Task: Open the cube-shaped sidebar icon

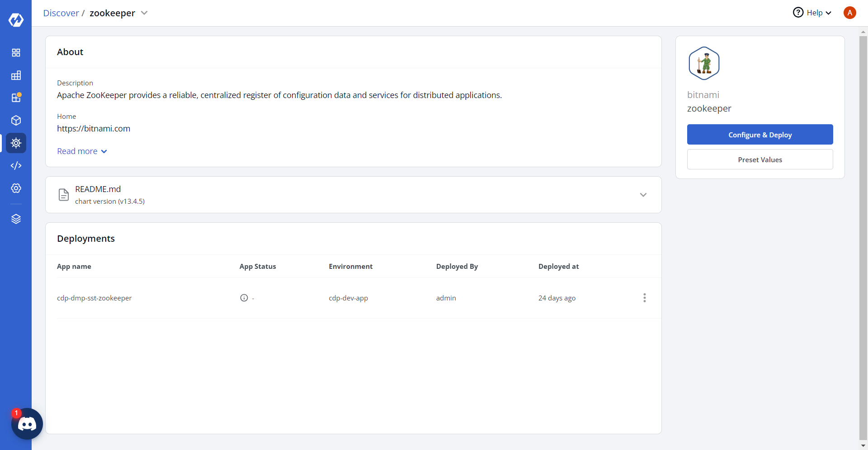Action: pyautogui.click(x=16, y=121)
